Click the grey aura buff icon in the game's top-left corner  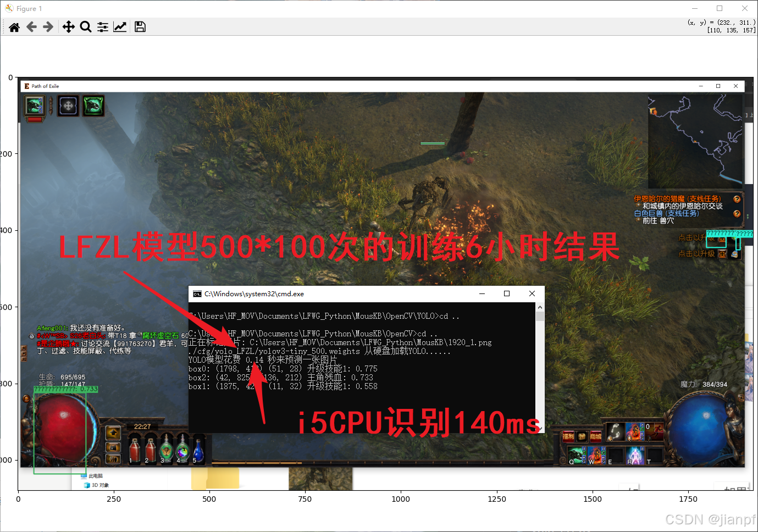pyautogui.click(x=68, y=106)
